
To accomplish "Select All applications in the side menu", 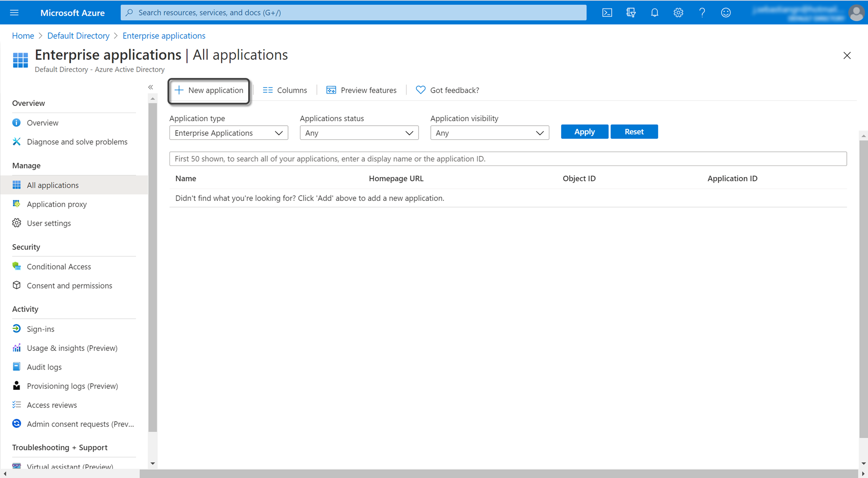I will click(74, 185).
